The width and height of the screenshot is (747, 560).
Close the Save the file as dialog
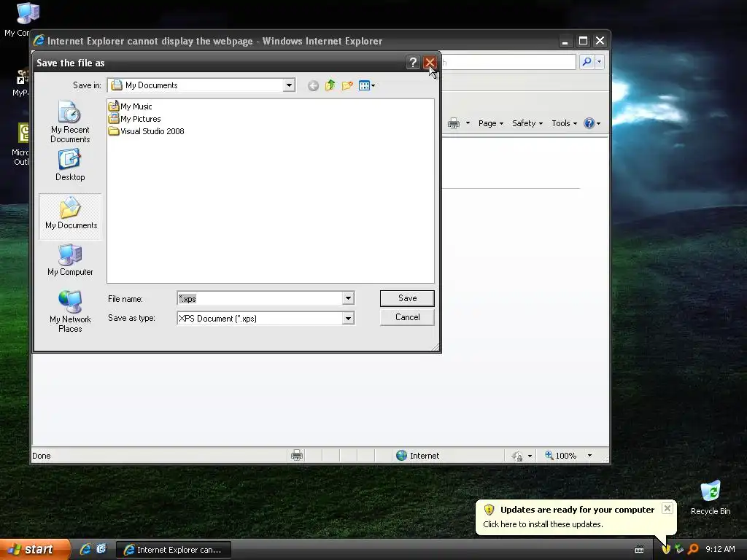coord(430,63)
